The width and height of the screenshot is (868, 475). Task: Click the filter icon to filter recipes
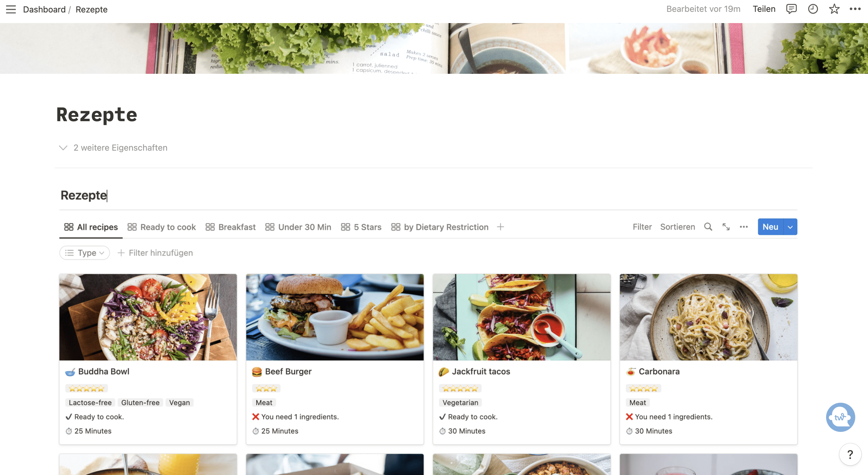pos(642,226)
